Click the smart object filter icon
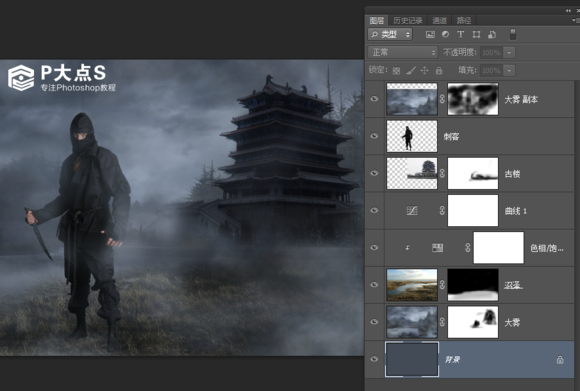580x391 pixels. [x=492, y=35]
